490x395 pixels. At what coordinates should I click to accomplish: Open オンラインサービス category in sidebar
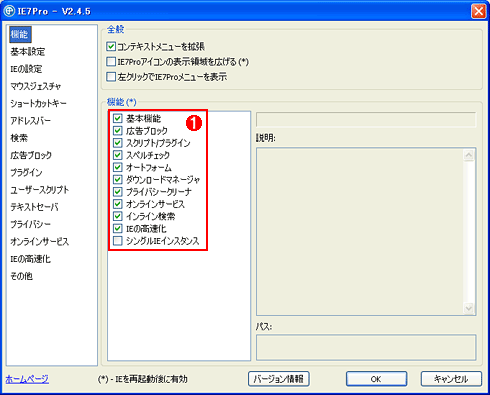[x=39, y=242]
